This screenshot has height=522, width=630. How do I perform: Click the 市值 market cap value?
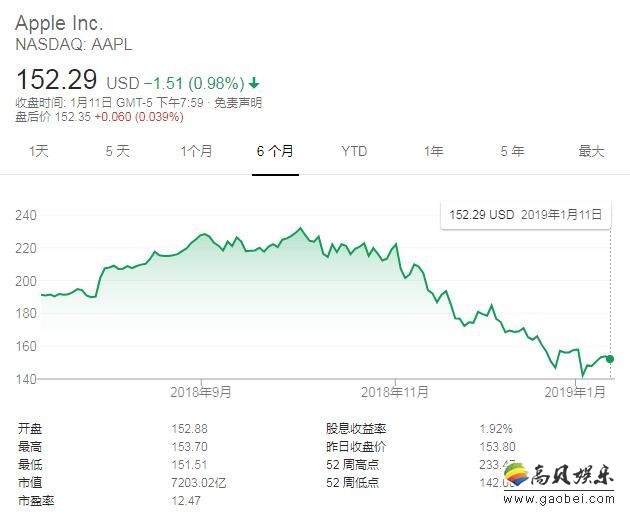pyautogui.click(x=199, y=482)
